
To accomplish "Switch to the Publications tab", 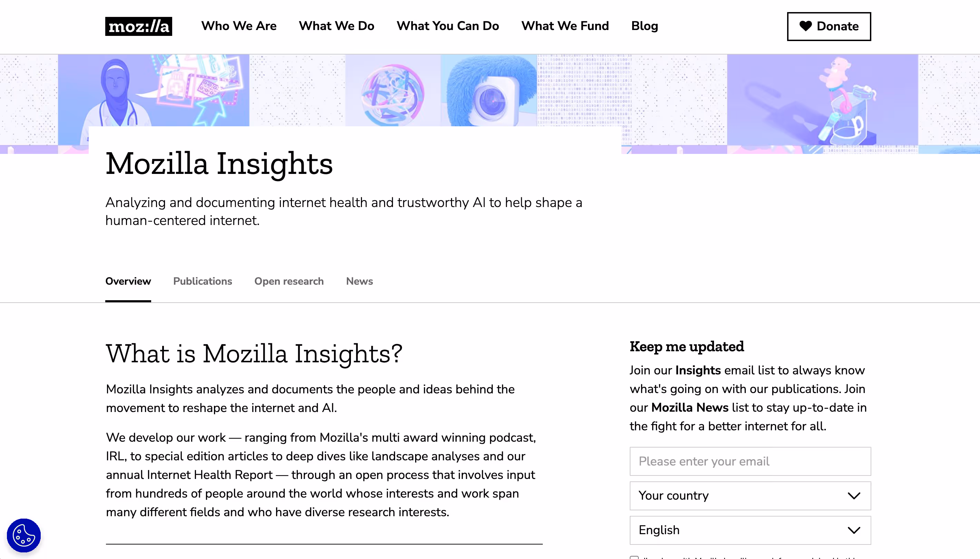I will point(203,282).
